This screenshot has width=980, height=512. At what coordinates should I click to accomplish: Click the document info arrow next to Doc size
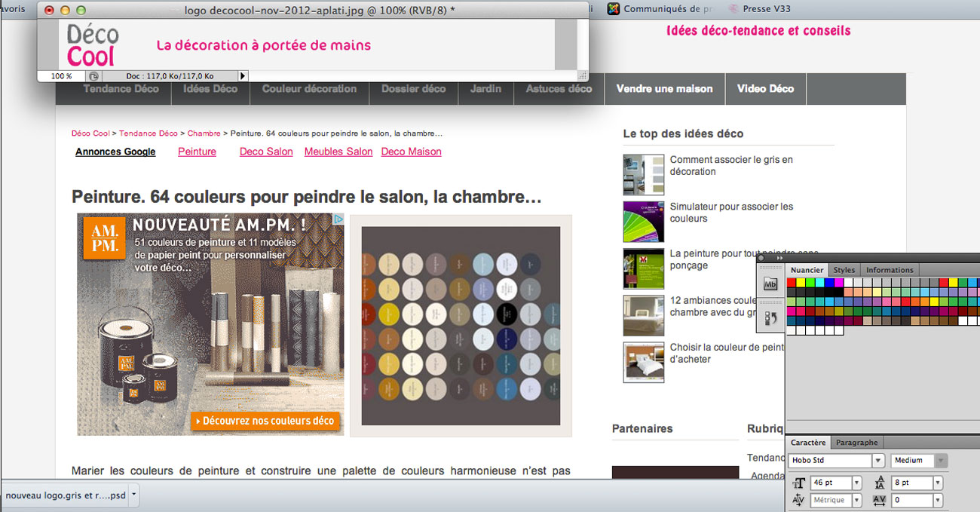click(x=242, y=75)
